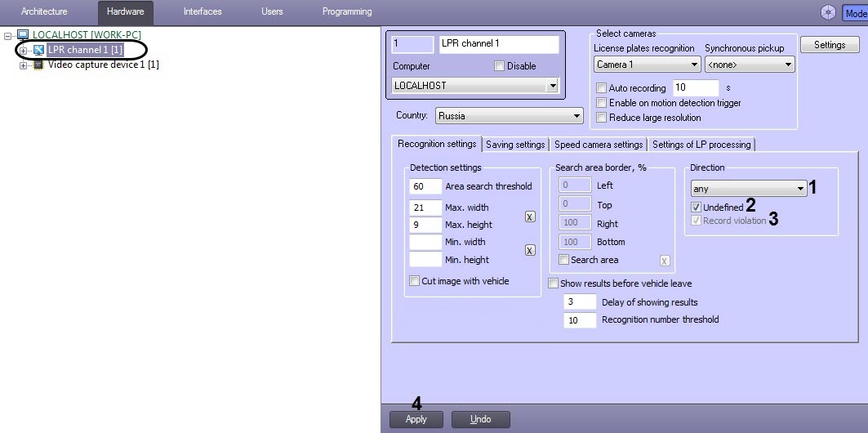Click the Area search threshold field
Viewport: 868px width, 433px height.
(425, 186)
